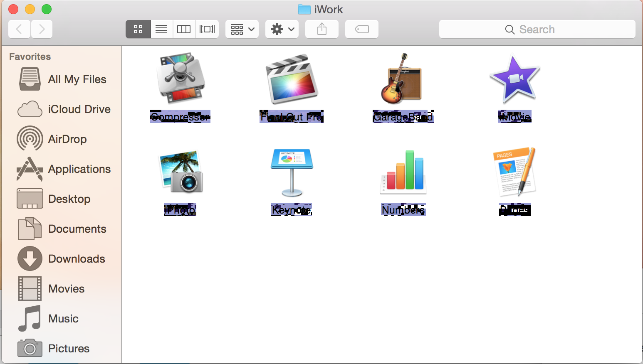The height and width of the screenshot is (364, 643).
Task: Select the Compressor file name label
Action: [x=180, y=117]
